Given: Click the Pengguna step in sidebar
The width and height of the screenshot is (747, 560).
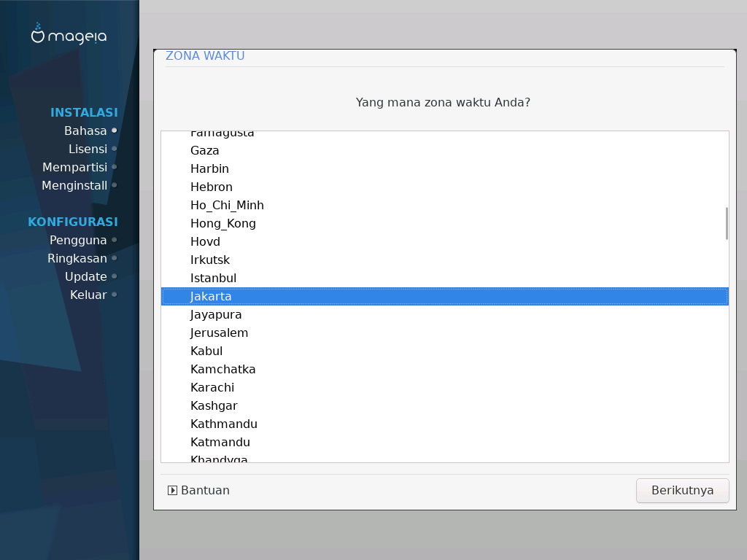Looking at the screenshot, I should (x=78, y=241).
